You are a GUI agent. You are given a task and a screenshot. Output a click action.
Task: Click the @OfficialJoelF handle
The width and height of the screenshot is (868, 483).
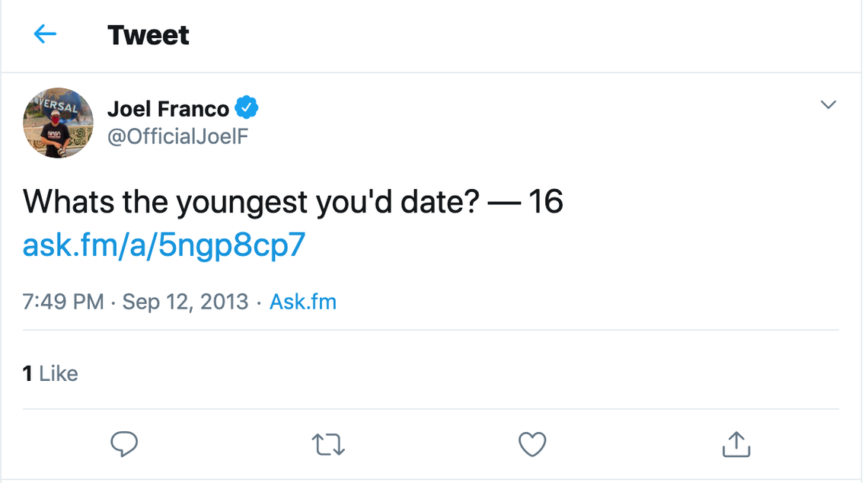(x=177, y=138)
